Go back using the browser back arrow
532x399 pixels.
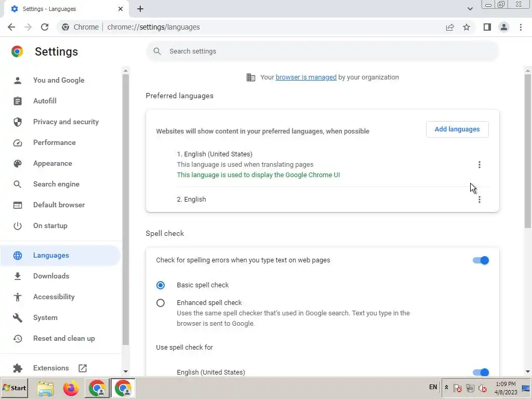coord(11,27)
